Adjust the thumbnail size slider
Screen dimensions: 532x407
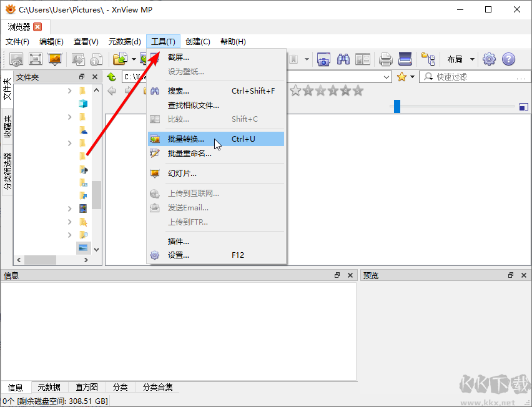[x=397, y=105]
